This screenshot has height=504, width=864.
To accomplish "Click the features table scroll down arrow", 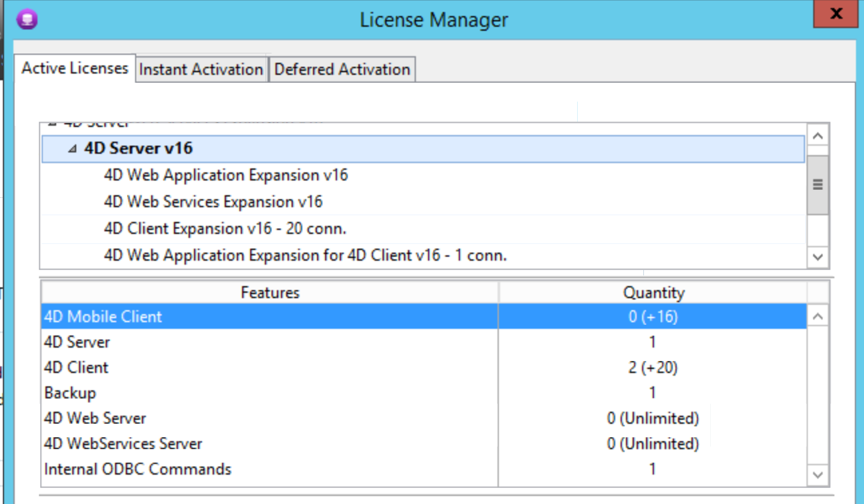I will (818, 475).
